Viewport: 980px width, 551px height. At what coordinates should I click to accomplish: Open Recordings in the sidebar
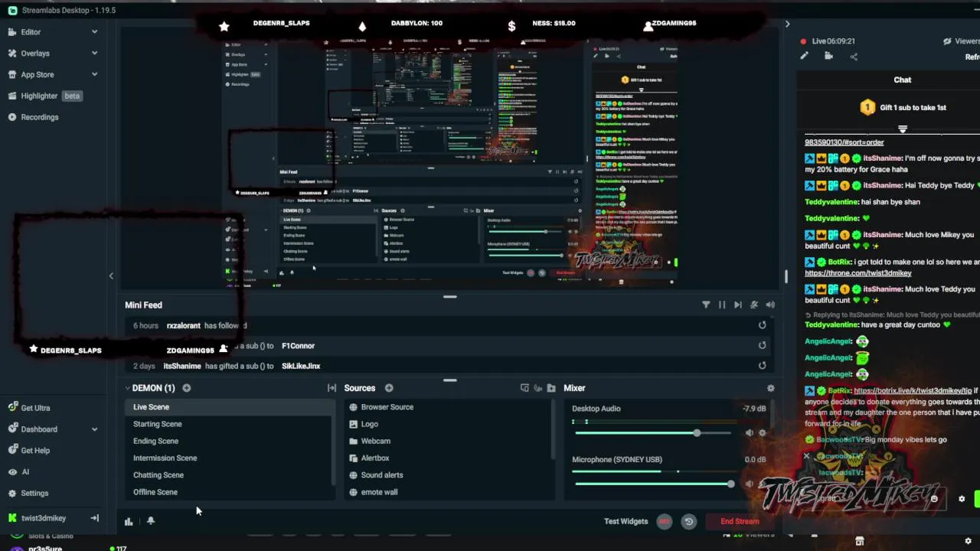(40, 118)
